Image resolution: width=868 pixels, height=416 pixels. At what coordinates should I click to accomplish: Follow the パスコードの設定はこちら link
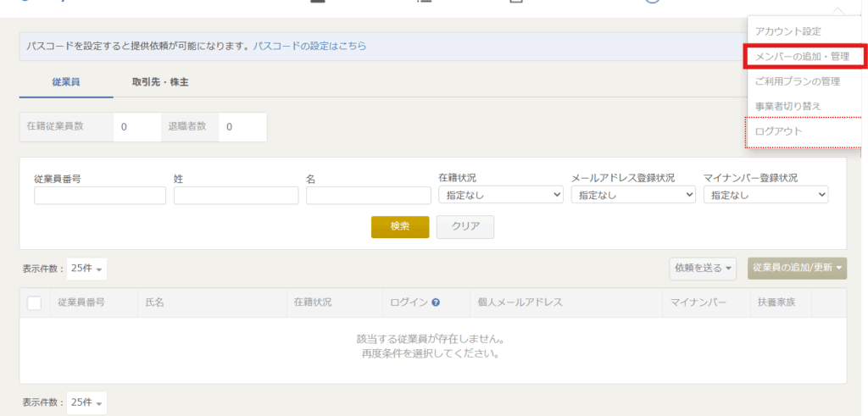click(x=309, y=46)
